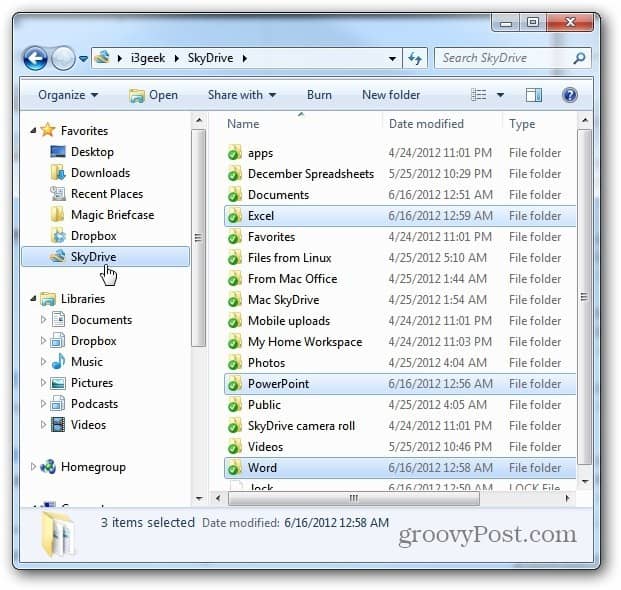This screenshot has height=590, width=621.
Task: Click the Favorites star icon
Action: click(48, 130)
